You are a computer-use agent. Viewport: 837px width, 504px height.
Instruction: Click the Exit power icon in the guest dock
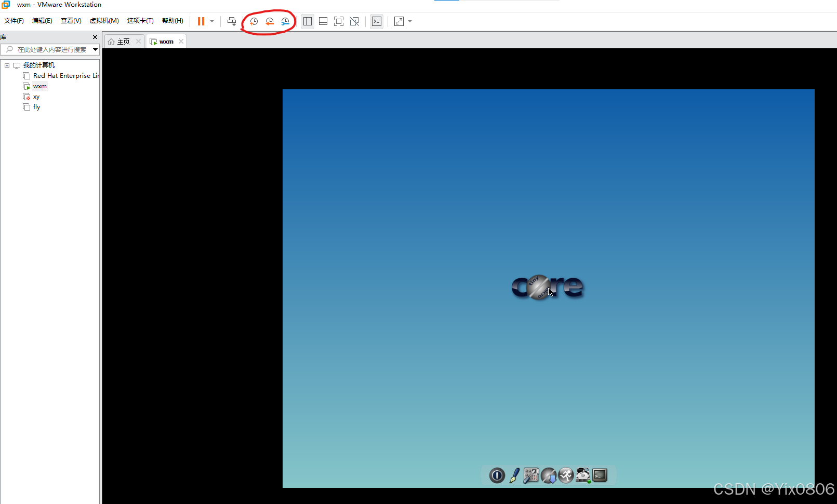[497, 475]
